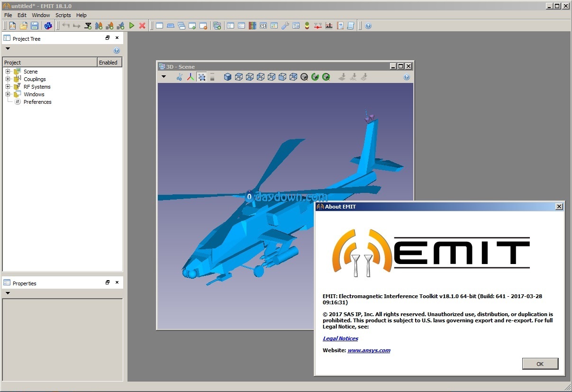Select Couplings in the Project Tree
This screenshot has height=392, width=572.
point(35,79)
